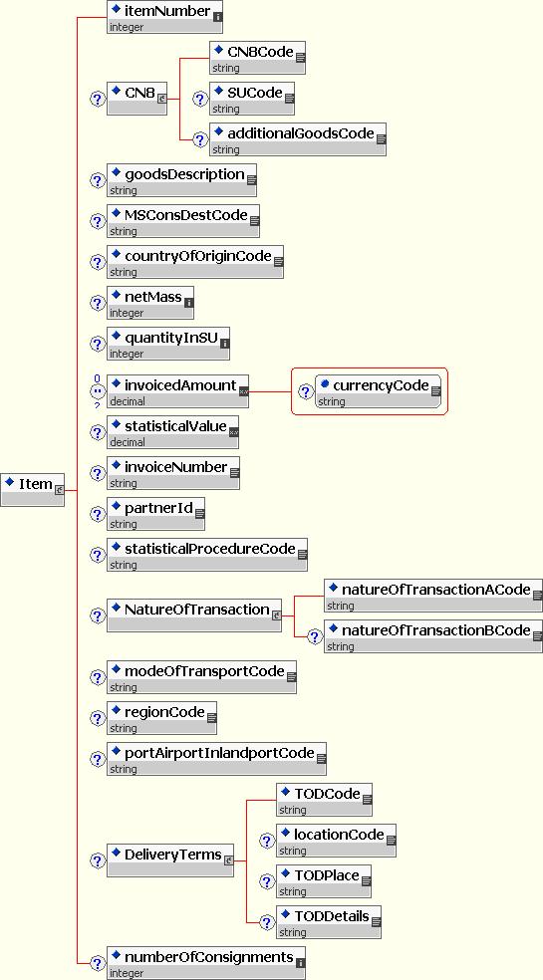Select the numberOfConsignments element

[x=206, y=963]
